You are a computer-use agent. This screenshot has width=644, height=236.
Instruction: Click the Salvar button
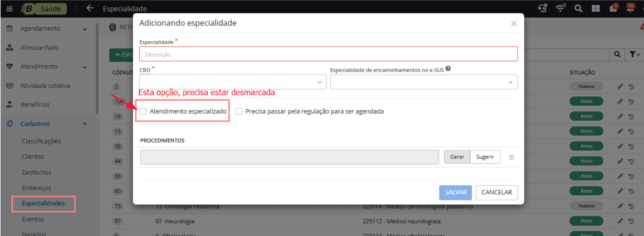click(456, 192)
